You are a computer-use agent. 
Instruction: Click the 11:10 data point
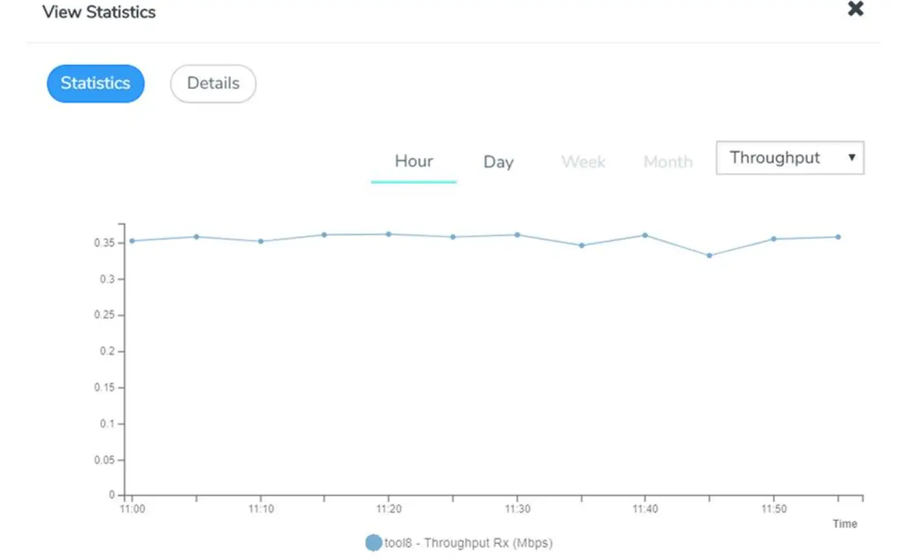click(260, 241)
